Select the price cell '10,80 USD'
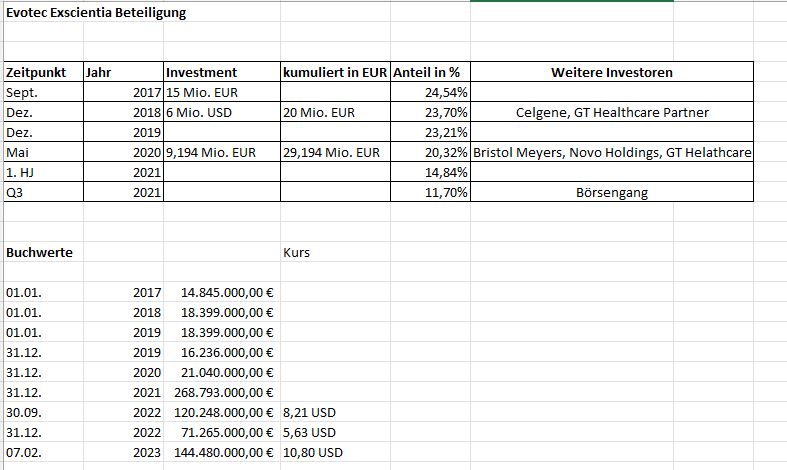The height and width of the screenshot is (470, 787). click(x=335, y=452)
